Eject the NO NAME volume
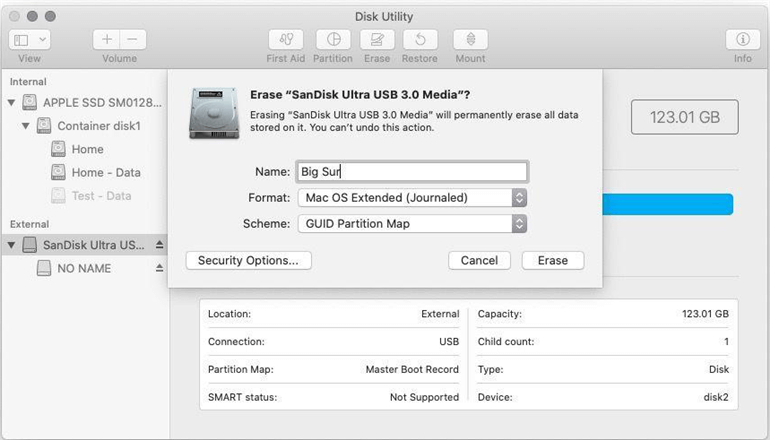The image size is (770, 440). point(159,268)
